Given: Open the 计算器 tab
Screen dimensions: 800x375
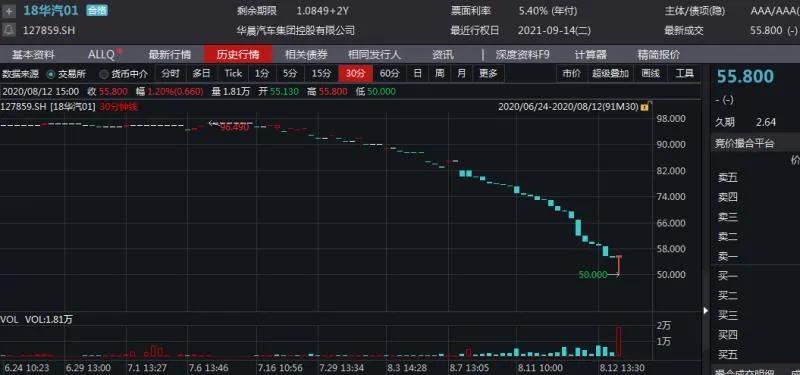Looking at the screenshot, I should point(590,55).
